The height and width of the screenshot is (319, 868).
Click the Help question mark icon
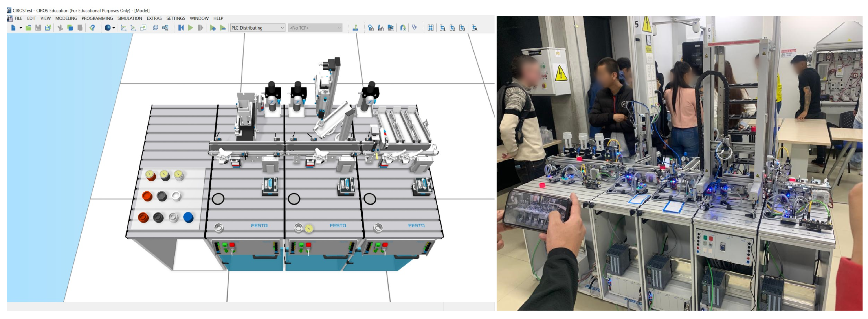[x=92, y=28]
